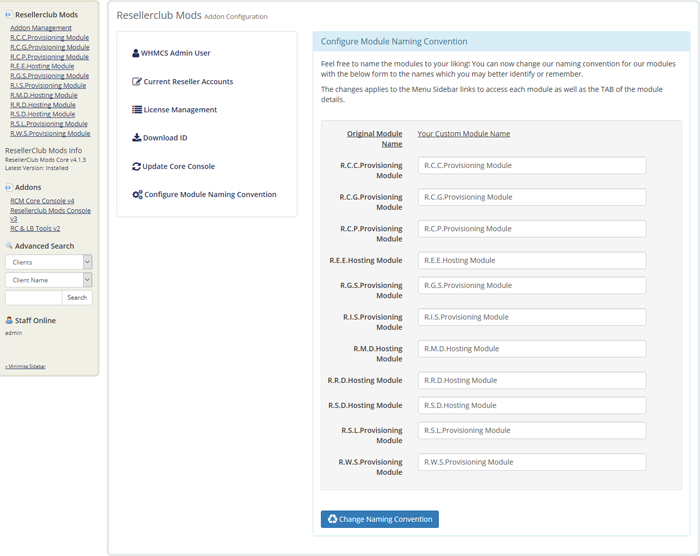Image resolution: width=700 pixels, height=556 pixels.
Task: Click the Configure Module Naming Convention panel heading
Action: point(394,42)
